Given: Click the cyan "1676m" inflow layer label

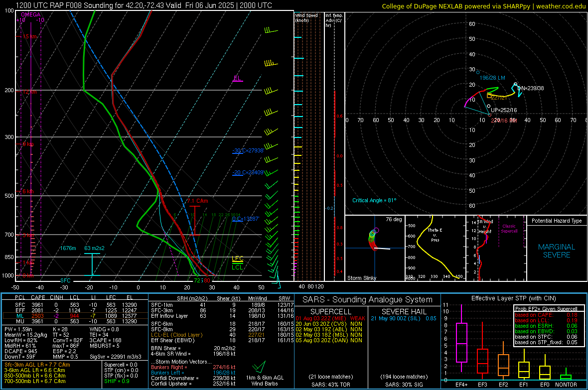Looking at the screenshot, I should 68,248.
